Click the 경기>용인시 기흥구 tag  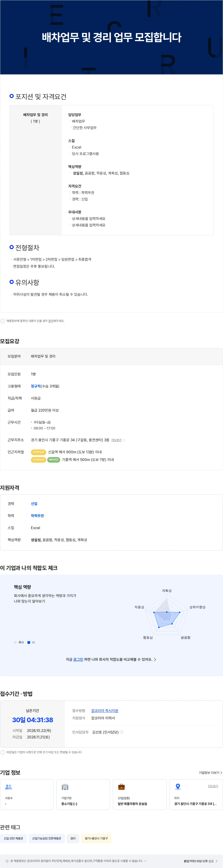point(96,838)
